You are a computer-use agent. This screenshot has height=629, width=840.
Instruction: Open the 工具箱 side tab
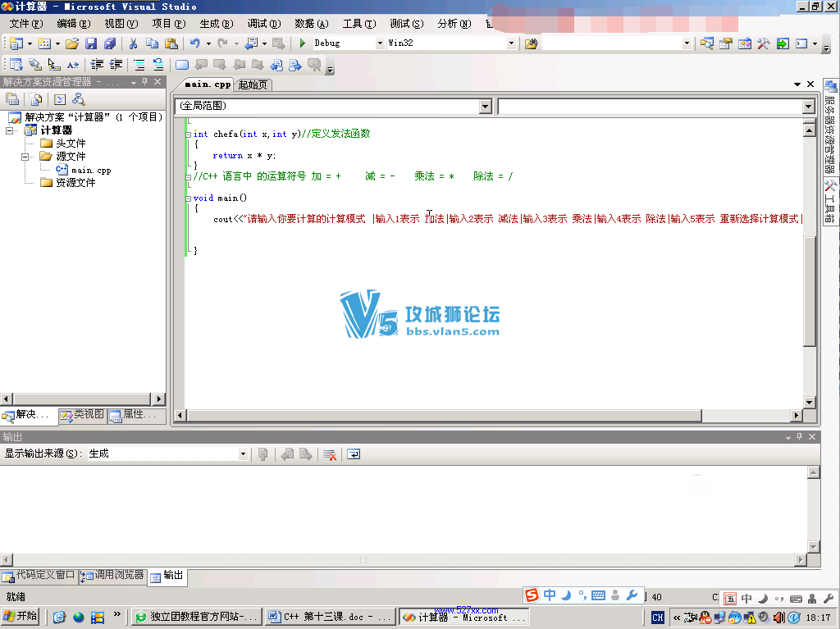830,202
